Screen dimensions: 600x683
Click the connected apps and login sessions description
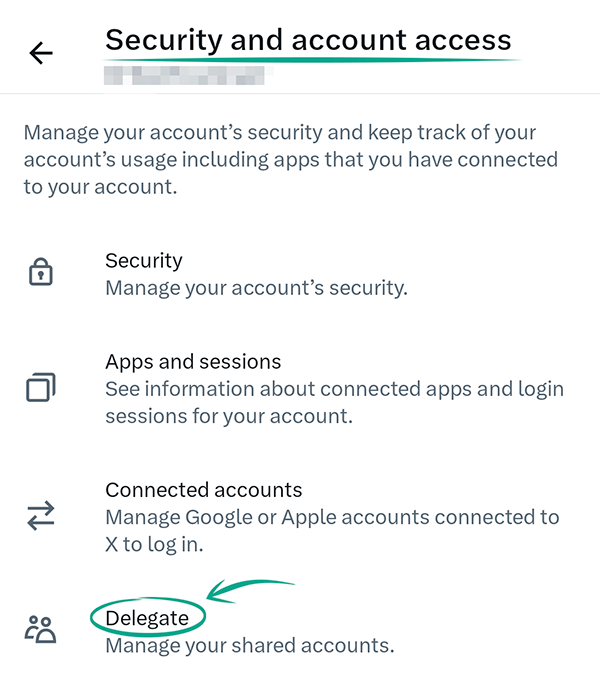pos(334,401)
